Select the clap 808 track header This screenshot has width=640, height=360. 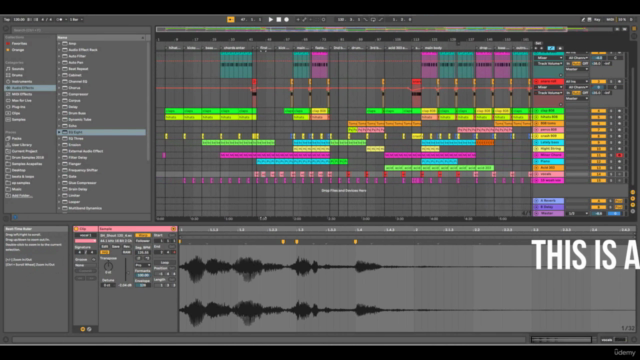tap(548, 111)
